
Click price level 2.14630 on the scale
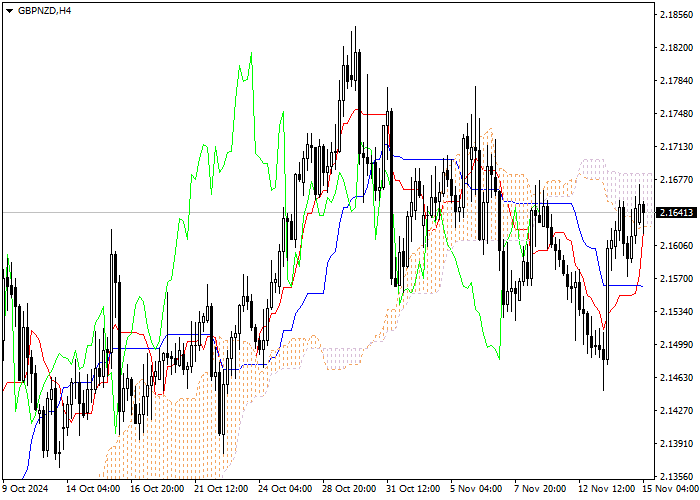coord(677,378)
